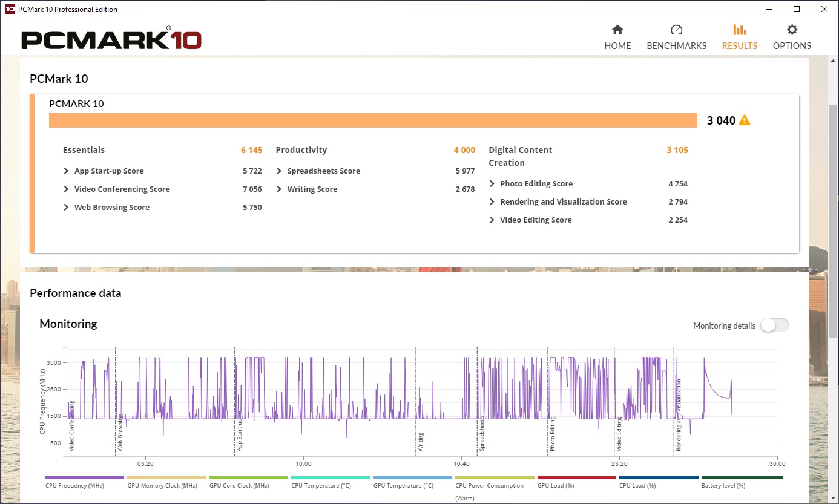Click the Writing marker in chart
The width and height of the screenshot is (839, 504).
(421, 442)
